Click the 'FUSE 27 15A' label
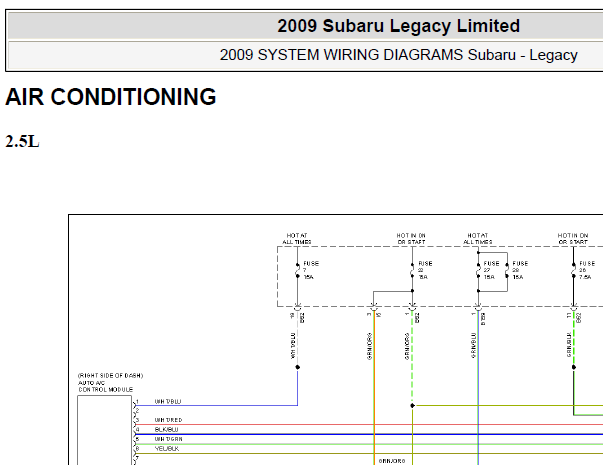Viewport: 603px width, 465px height. click(x=491, y=270)
